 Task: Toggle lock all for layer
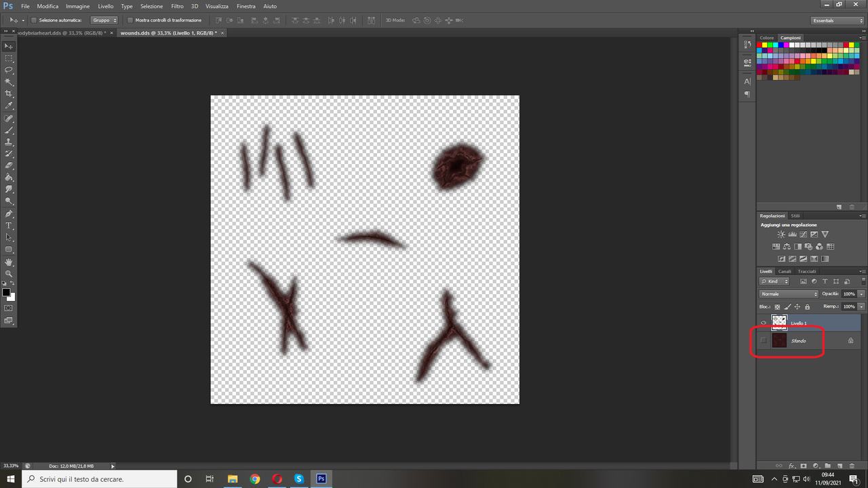click(x=807, y=307)
